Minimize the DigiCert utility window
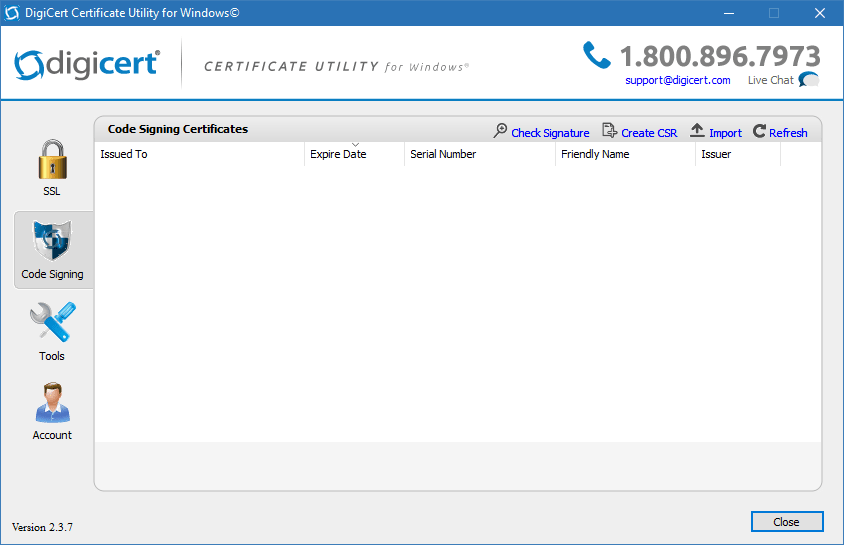 729,13
